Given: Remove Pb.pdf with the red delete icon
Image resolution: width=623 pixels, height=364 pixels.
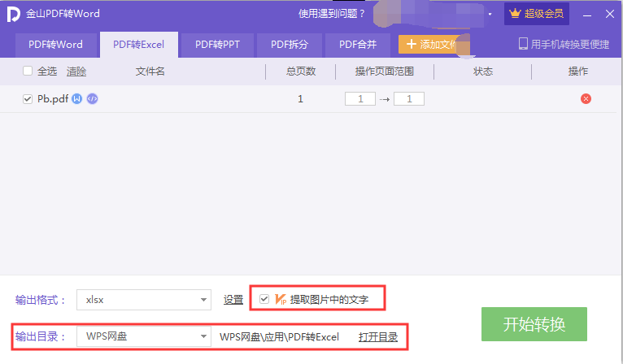Looking at the screenshot, I should (x=586, y=99).
